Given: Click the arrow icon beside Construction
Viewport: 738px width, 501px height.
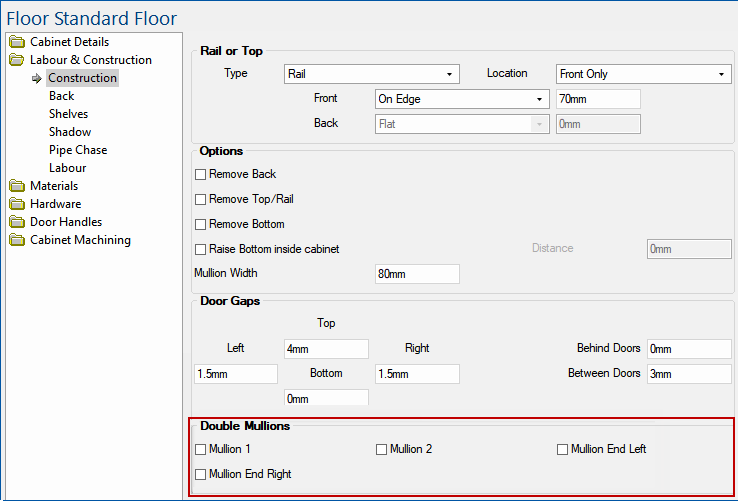Looking at the screenshot, I should (37, 78).
